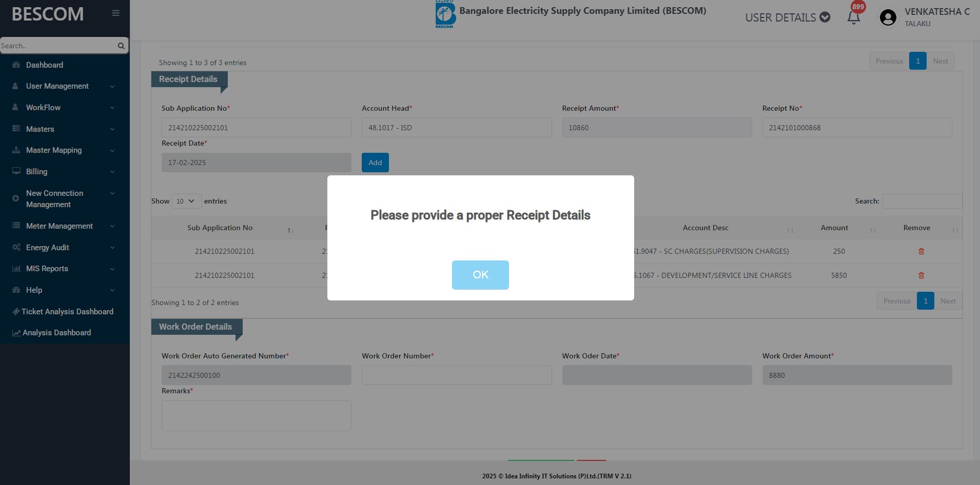Click the Analysis Dashboard chart icon

[16, 333]
